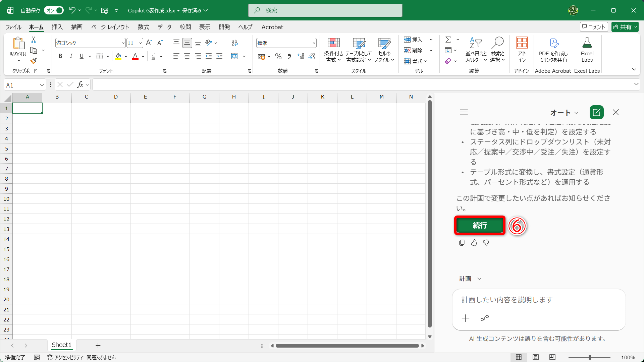Copy Copilot response with copy icon

pos(462,243)
